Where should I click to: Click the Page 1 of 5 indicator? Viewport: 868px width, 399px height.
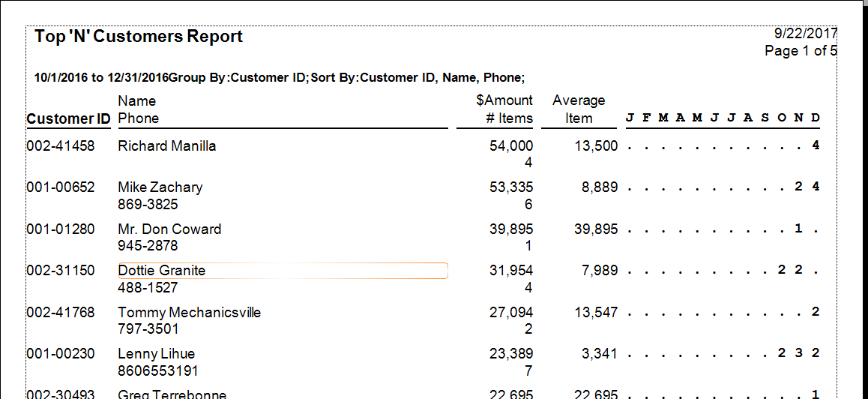click(800, 51)
